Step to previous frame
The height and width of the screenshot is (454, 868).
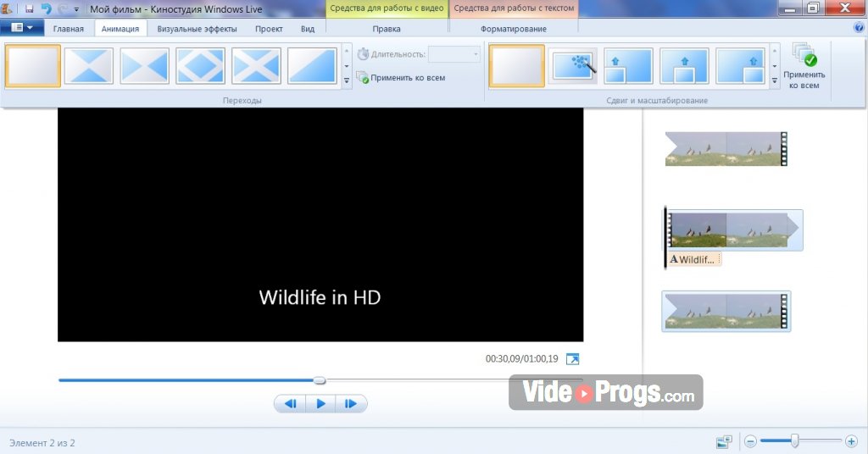[x=290, y=404]
